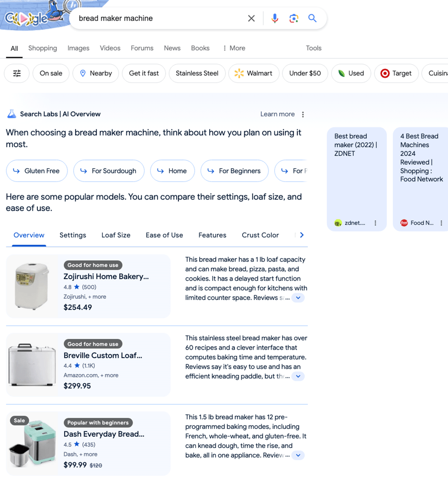Image resolution: width=448 pixels, height=477 pixels.
Task: Toggle the Nearby filter chip
Action: pyautogui.click(x=96, y=73)
